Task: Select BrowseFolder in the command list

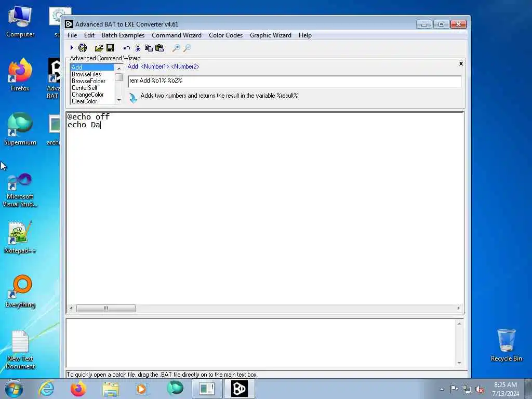Action: point(92,81)
